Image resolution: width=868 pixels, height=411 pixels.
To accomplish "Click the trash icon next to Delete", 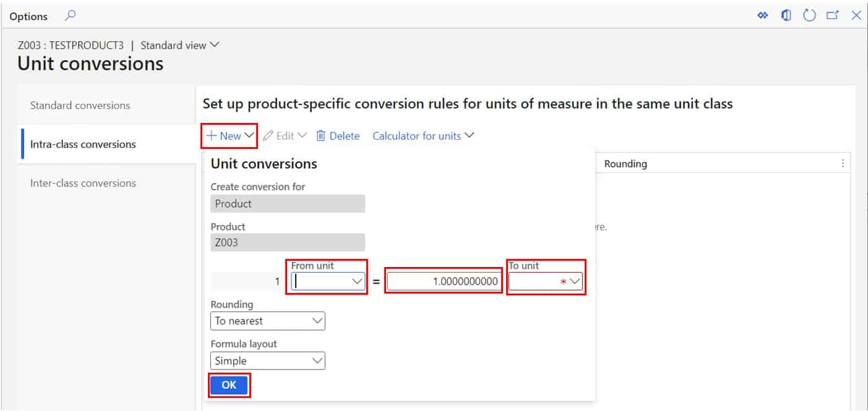I will pyautogui.click(x=320, y=135).
